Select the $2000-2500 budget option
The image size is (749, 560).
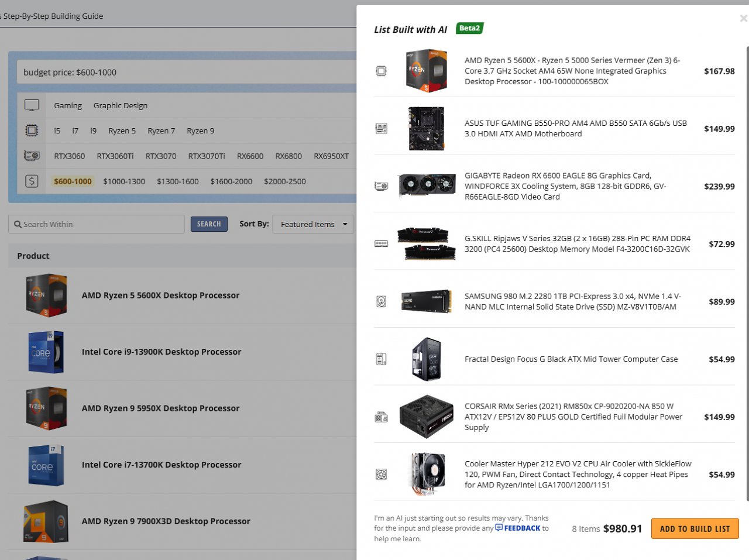(284, 181)
